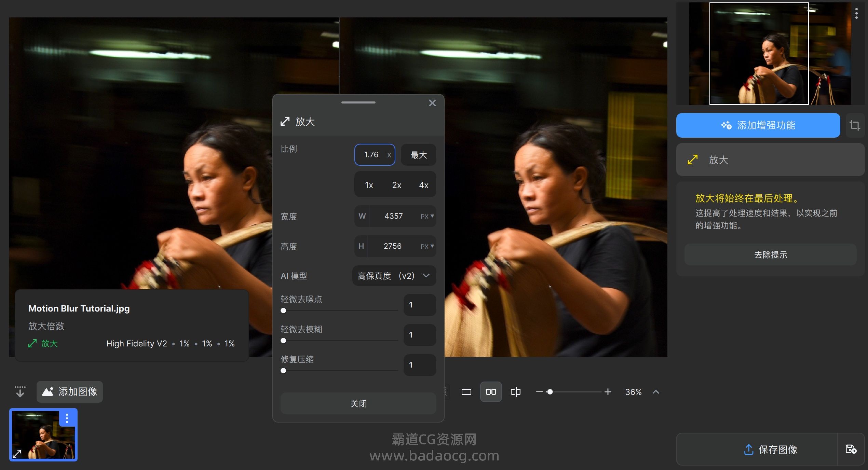Screen dimensions: 868x470
Task: Click the upscale arrow icon beside the 放大 dialog title
Action: (285, 121)
